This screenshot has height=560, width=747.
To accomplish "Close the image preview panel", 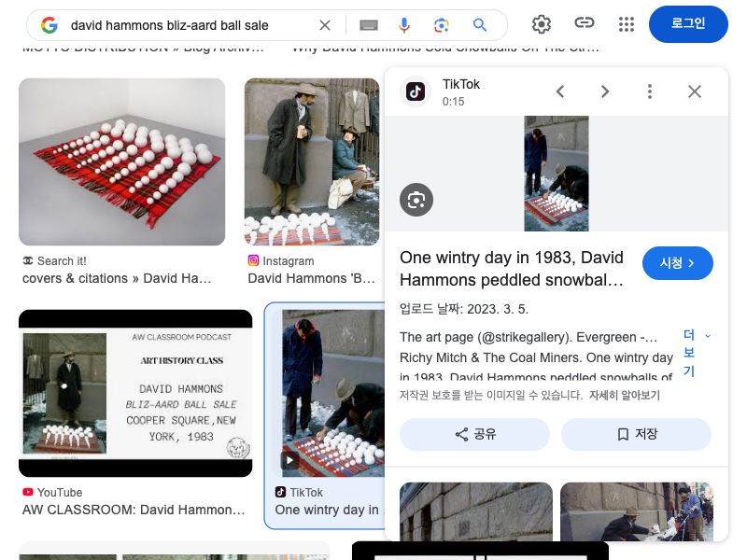I will click(x=695, y=91).
